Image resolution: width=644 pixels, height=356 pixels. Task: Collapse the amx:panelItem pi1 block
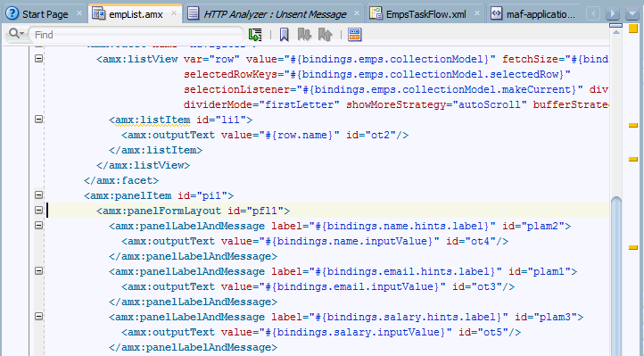[x=38, y=195]
